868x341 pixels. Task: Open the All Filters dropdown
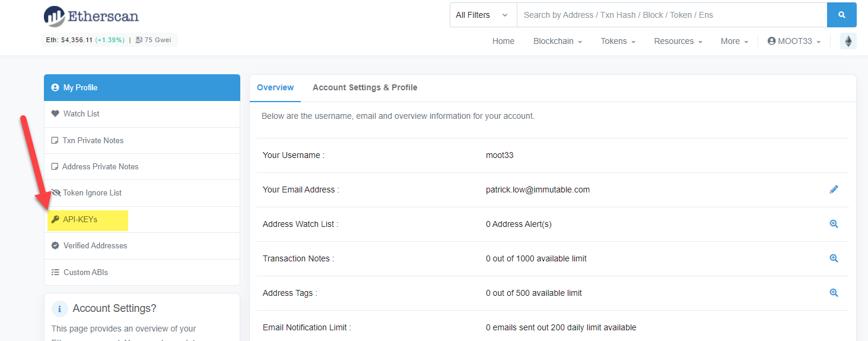(x=483, y=15)
